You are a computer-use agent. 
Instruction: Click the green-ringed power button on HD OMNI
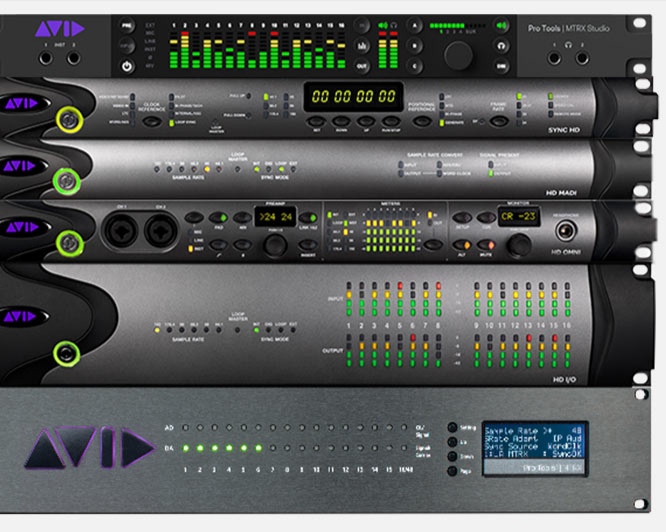pos(70,243)
